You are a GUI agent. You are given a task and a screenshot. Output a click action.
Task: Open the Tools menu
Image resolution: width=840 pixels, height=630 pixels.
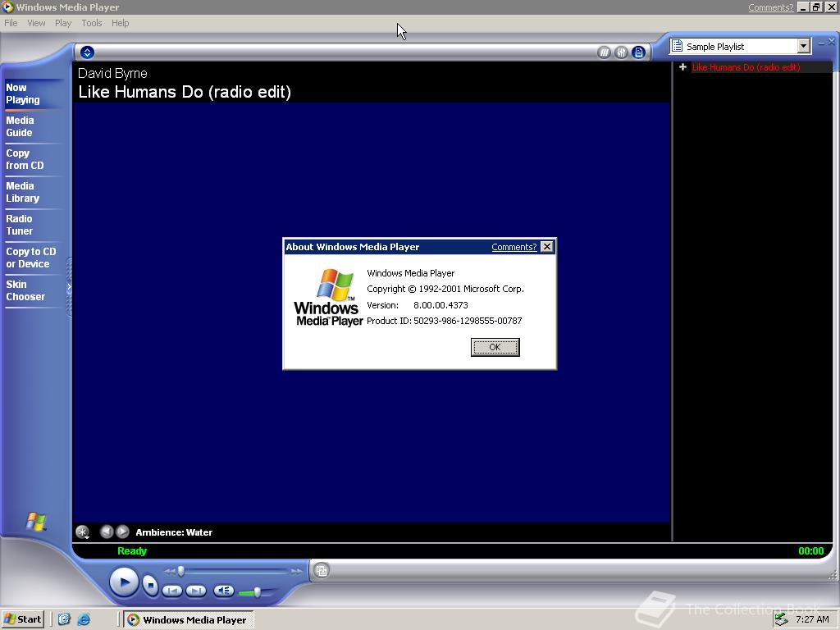click(x=92, y=23)
